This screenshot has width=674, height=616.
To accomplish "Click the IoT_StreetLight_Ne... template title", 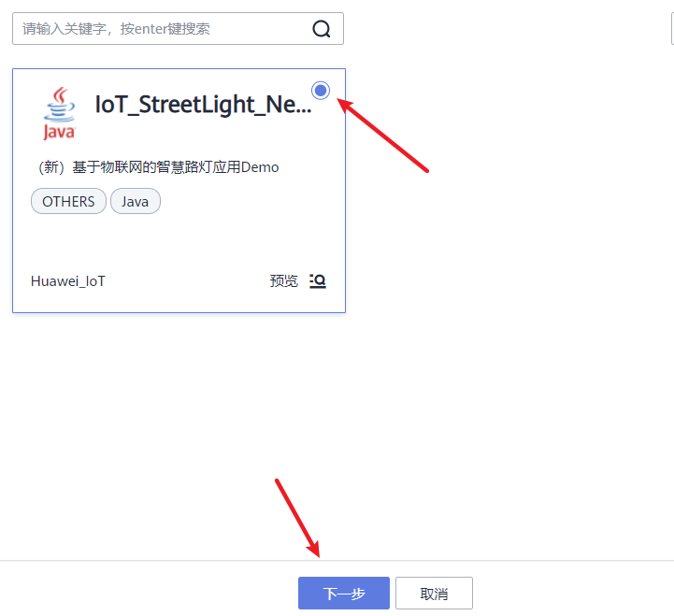I will point(203,105).
